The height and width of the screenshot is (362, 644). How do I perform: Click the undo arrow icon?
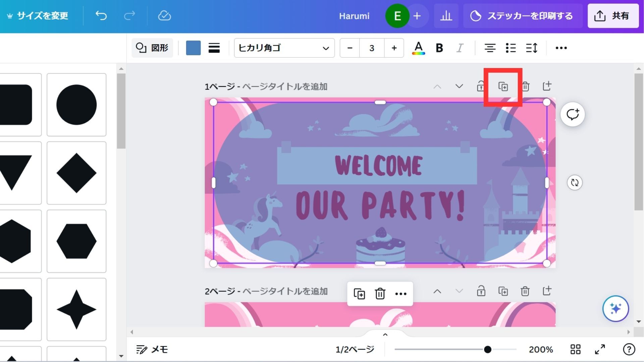[x=101, y=16]
